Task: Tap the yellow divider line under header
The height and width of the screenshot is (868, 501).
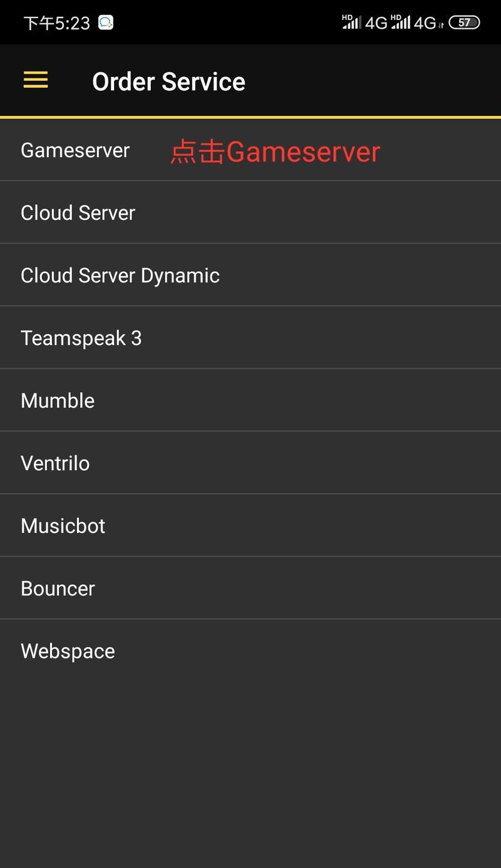Action: (x=250, y=117)
